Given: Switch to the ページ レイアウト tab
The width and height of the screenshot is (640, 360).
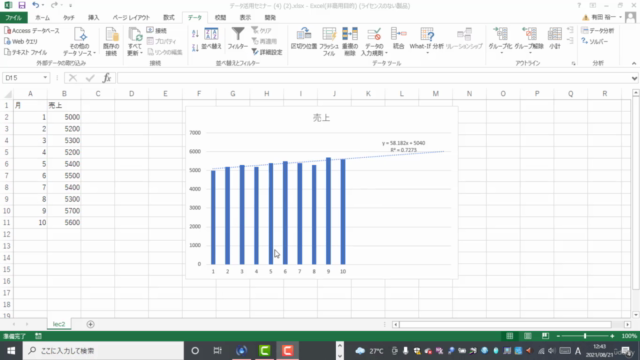Looking at the screenshot, I should pyautogui.click(x=131, y=18).
